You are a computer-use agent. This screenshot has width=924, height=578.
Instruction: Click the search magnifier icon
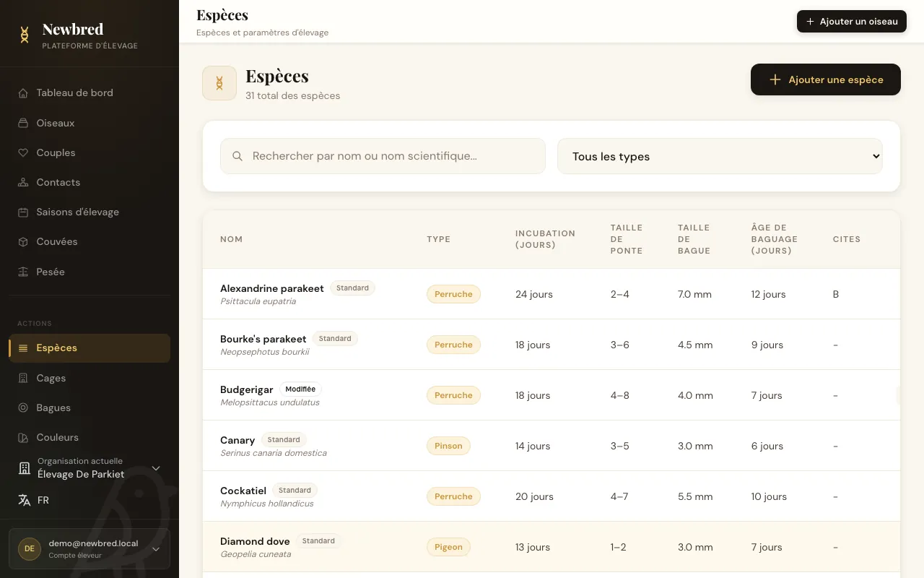point(237,156)
